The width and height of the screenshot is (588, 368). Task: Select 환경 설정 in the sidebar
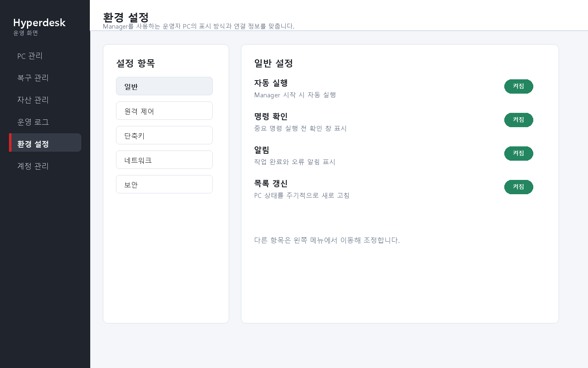point(45,143)
